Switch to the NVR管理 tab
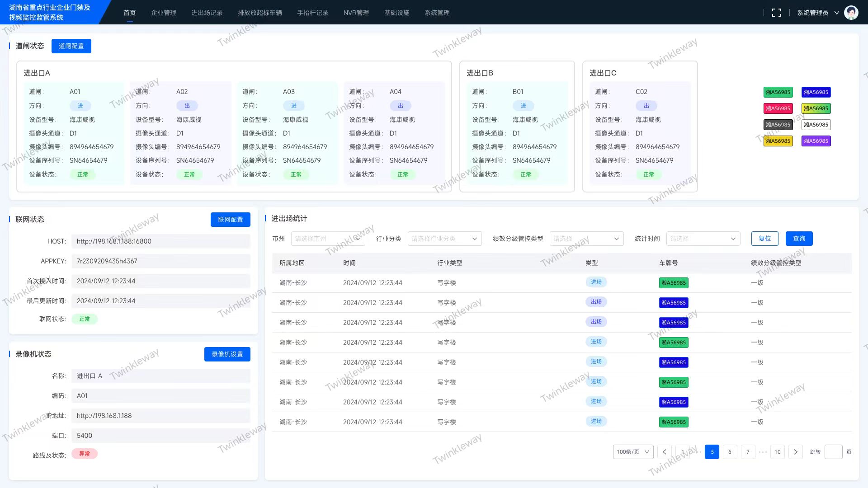The image size is (868, 488). [x=356, y=13]
